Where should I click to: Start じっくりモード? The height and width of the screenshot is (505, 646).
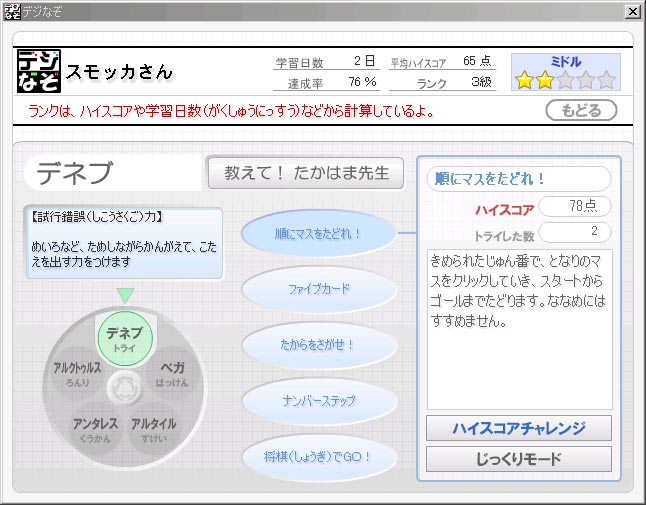(x=518, y=459)
